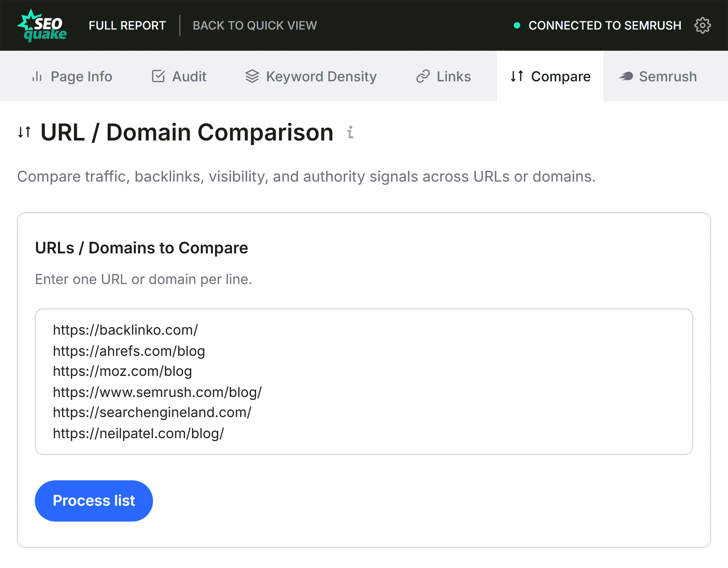
Task: Click the Semrush flame icon in the tab bar
Action: click(x=626, y=76)
